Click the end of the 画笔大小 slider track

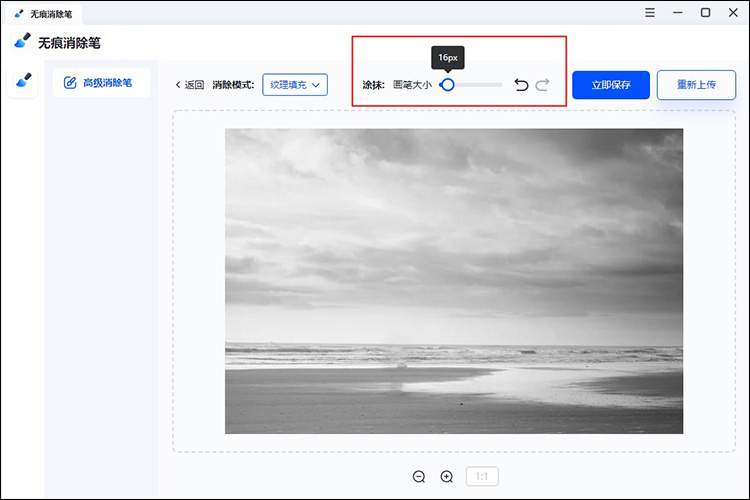(x=500, y=85)
